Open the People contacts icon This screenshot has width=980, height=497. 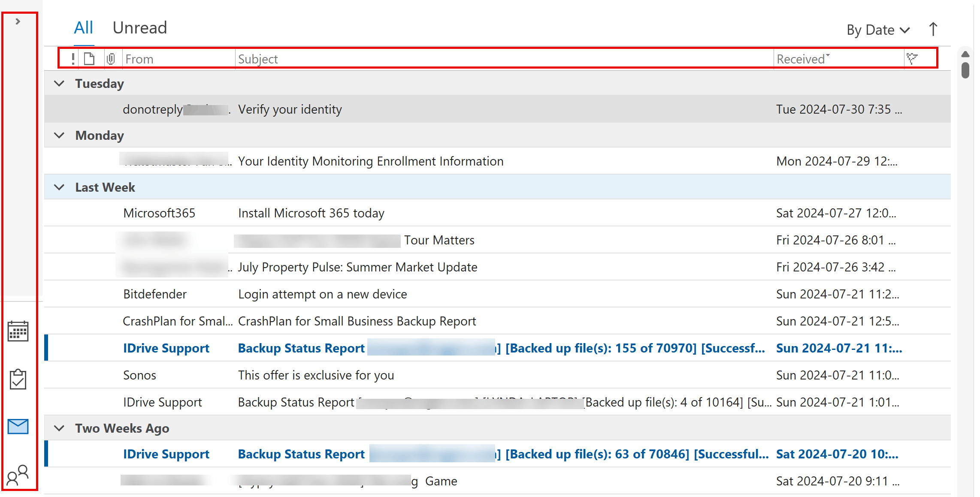tap(18, 474)
